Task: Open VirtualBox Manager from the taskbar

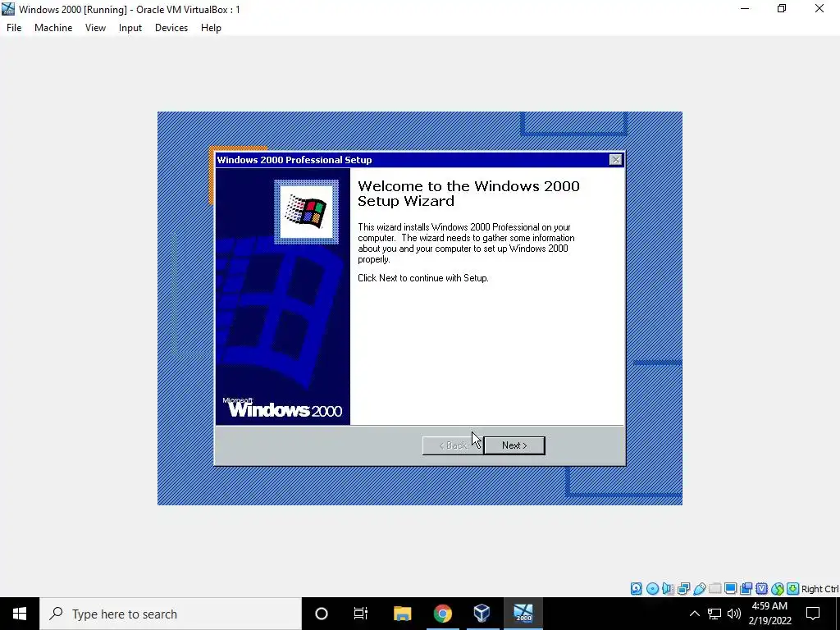Action: [x=482, y=614]
